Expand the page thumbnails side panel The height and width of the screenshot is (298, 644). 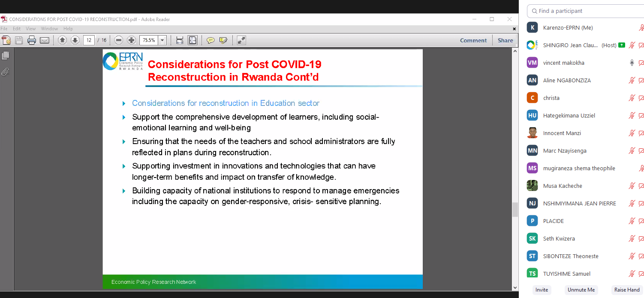pos(6,56)
